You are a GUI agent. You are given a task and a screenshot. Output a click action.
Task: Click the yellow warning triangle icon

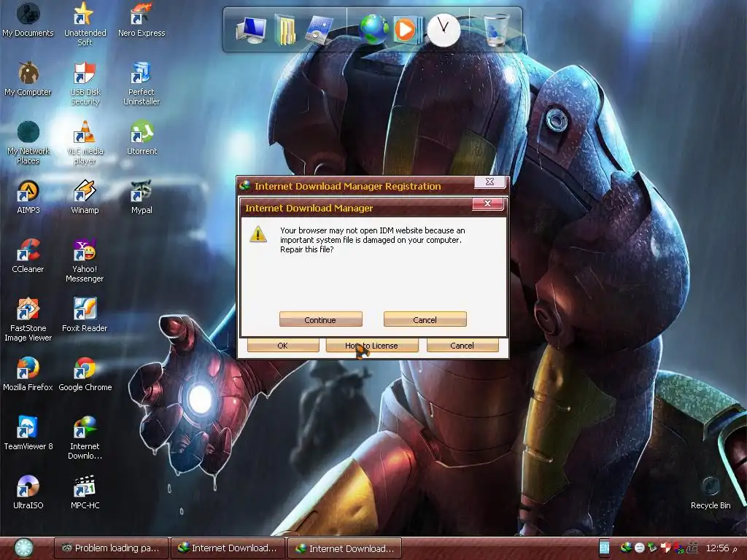coord(258,234)
